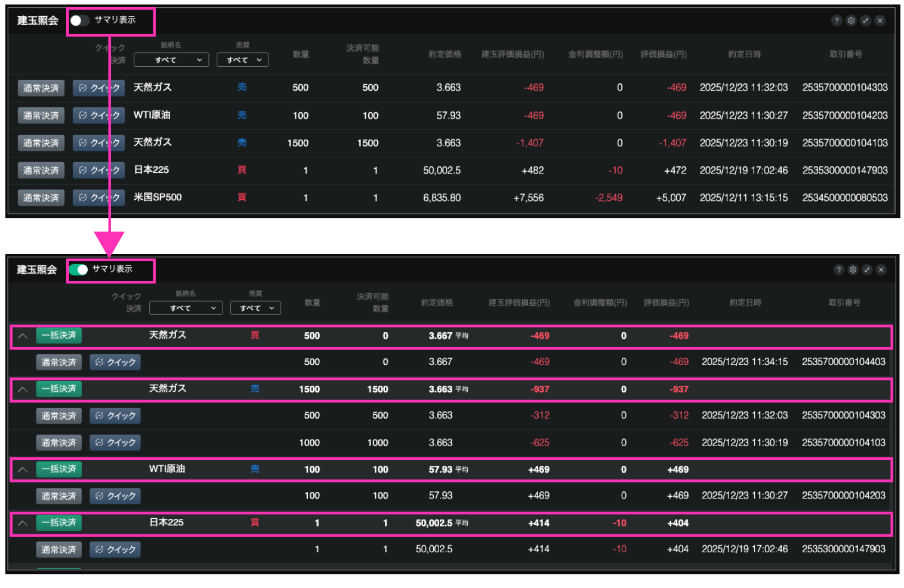Expand the summary-enabled panel with arrows icon

pyautogui.click(x=867, y=270)
